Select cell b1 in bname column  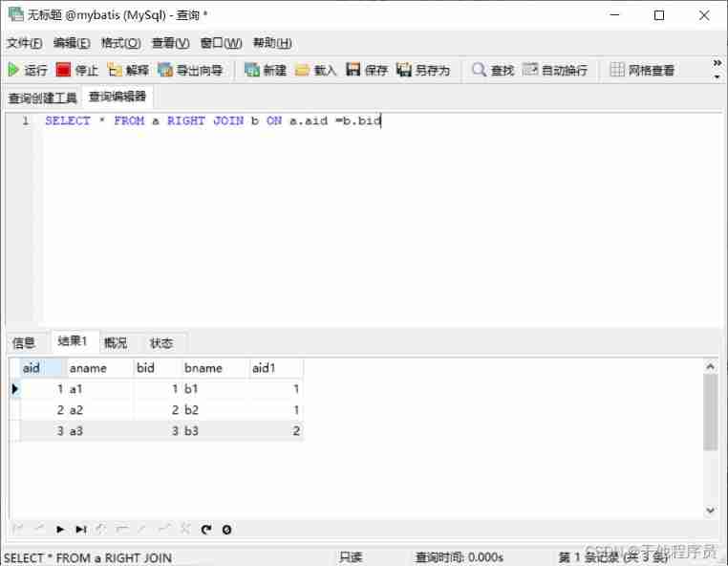pyautogui.click(x=215, y=389)
